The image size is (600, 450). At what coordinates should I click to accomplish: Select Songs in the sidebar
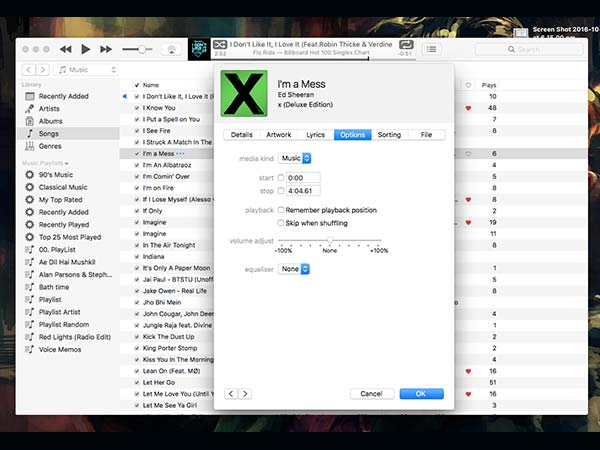click(49, 134)
